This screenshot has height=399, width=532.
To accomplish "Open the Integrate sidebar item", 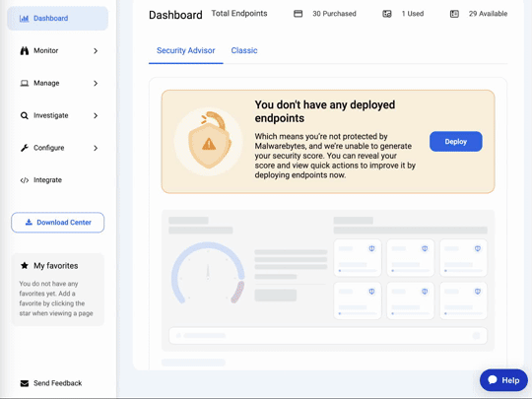I will 58,180.
